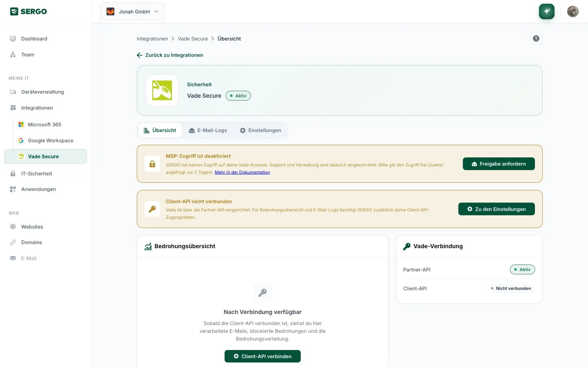The width and height of the screenshot is (588, 368).
Task: Click 'Nach Verbindung verfügbar' heading
Action: 263,312
